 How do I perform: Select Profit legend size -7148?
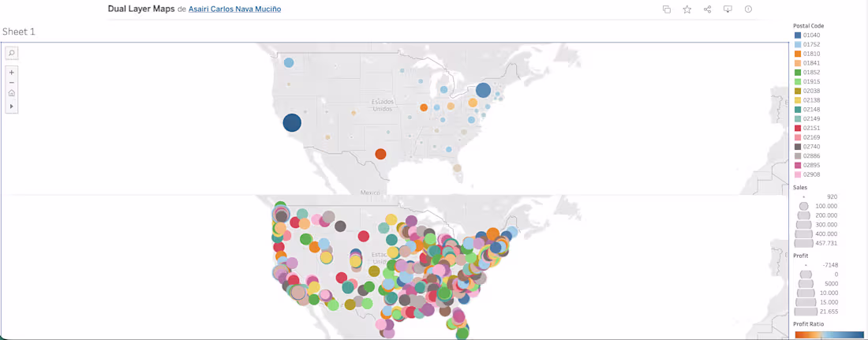tap(817, 265)
